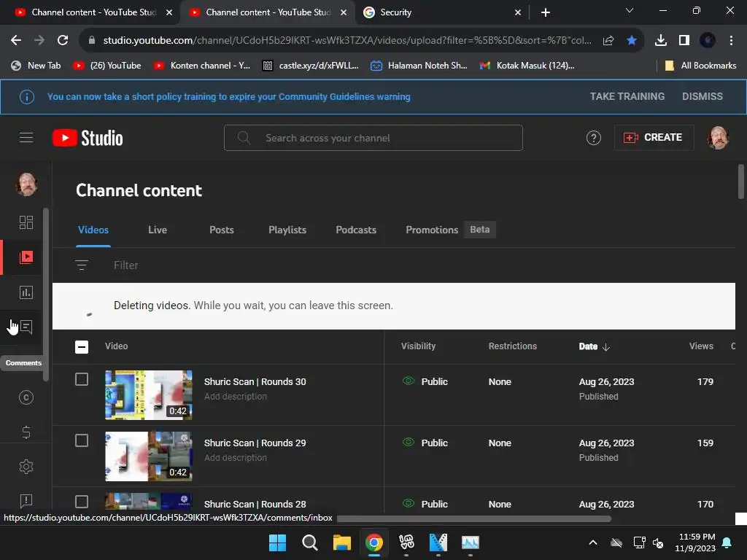
Task: Click the YouTube Studio logo
Action: click(x=88, y=138)
